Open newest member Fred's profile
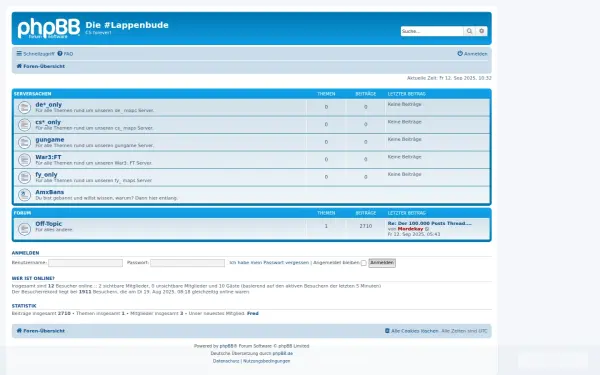600x375 pixels. click(253, 313)
